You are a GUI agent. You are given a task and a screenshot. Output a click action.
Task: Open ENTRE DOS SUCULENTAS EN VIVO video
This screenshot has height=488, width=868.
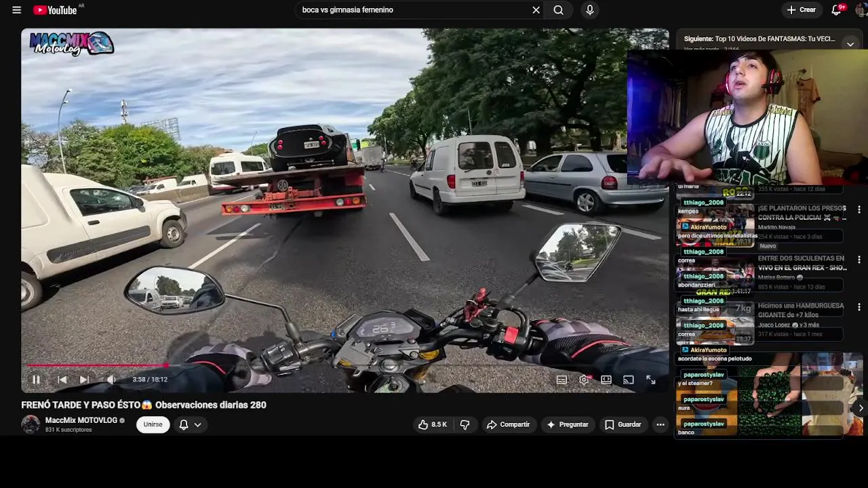pyautogui.click(x=802, y=263)
